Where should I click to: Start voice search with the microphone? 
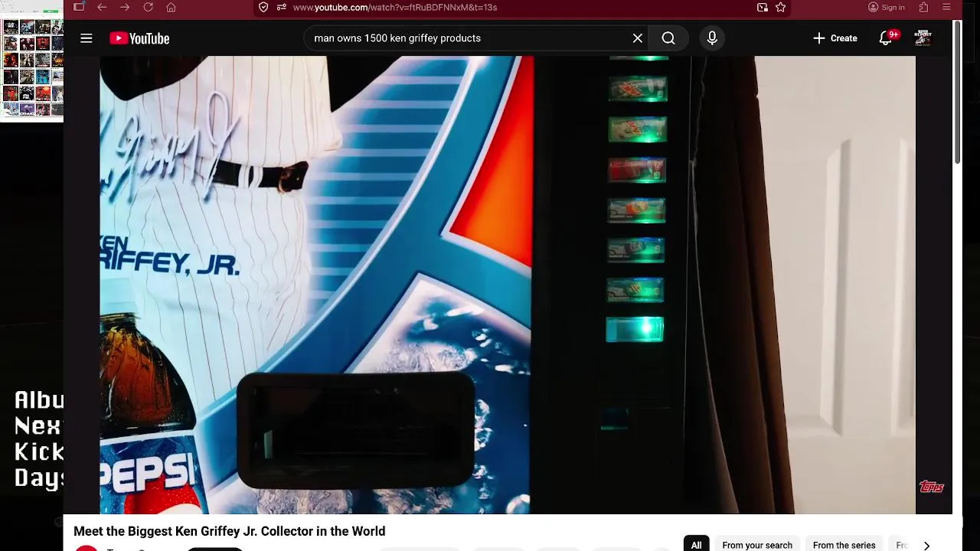click(712, 38)
